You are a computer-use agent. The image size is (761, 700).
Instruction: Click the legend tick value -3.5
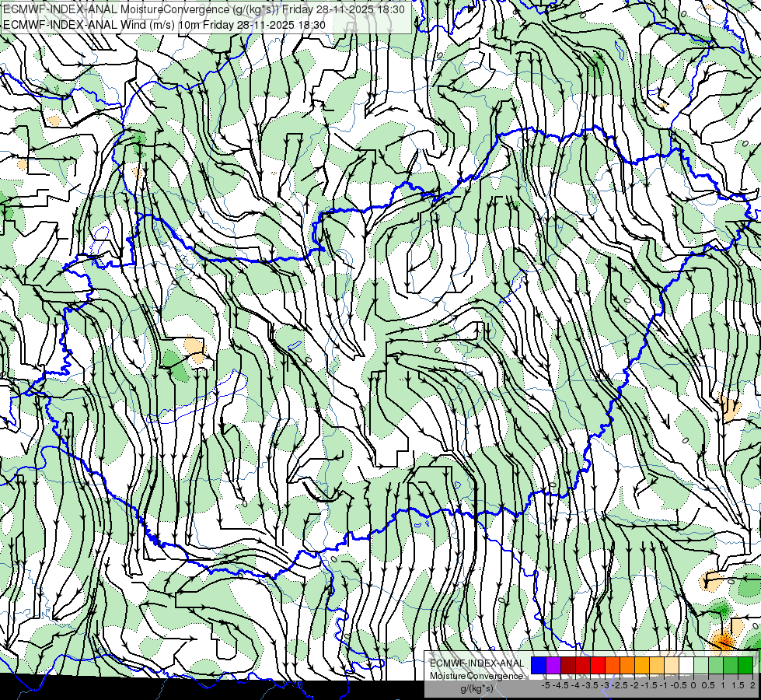pyautogui.click(x=590, y=685)
